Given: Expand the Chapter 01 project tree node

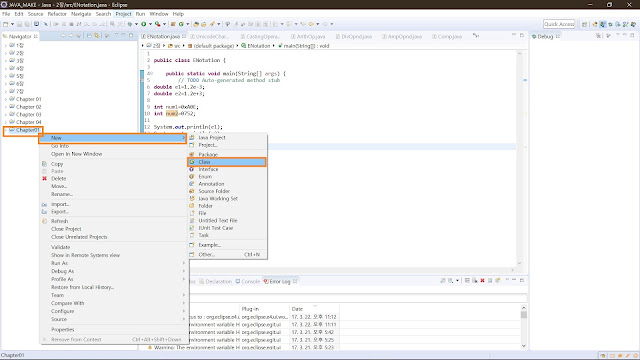Looking at the screenshot, I should (x=6, y=99).
